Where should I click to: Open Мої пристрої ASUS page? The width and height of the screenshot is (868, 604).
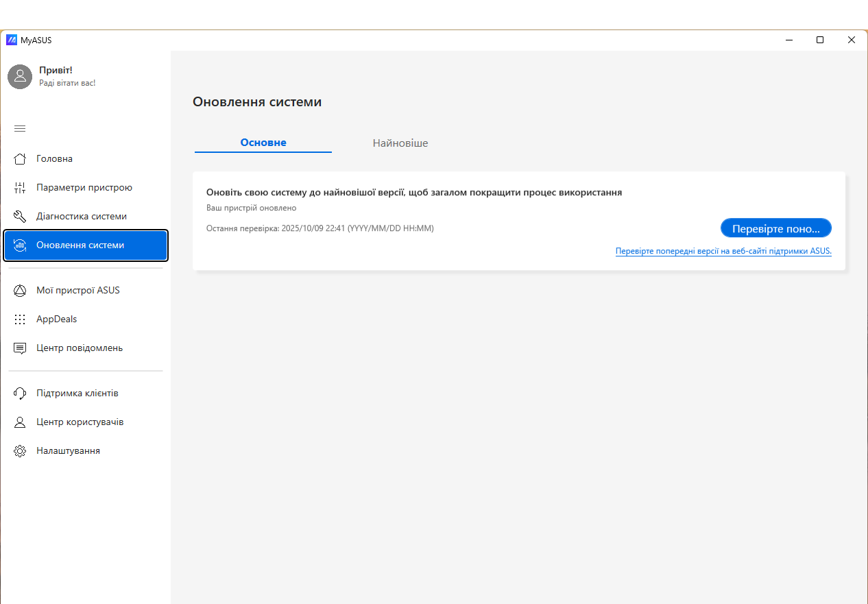pyautogui.click(x=86, y=291)
